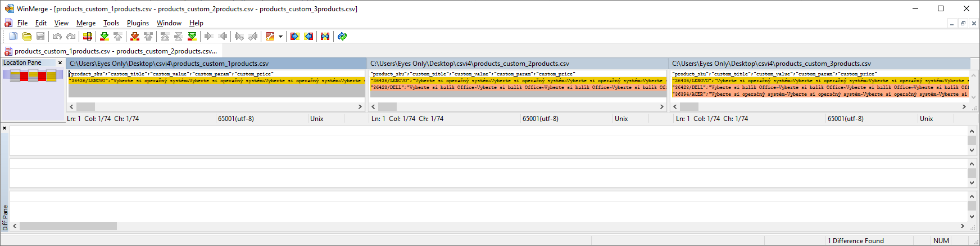Click 36423/DELL row in second file pane
The height and width of the screenshot is (246, 980).
[518, 87]
